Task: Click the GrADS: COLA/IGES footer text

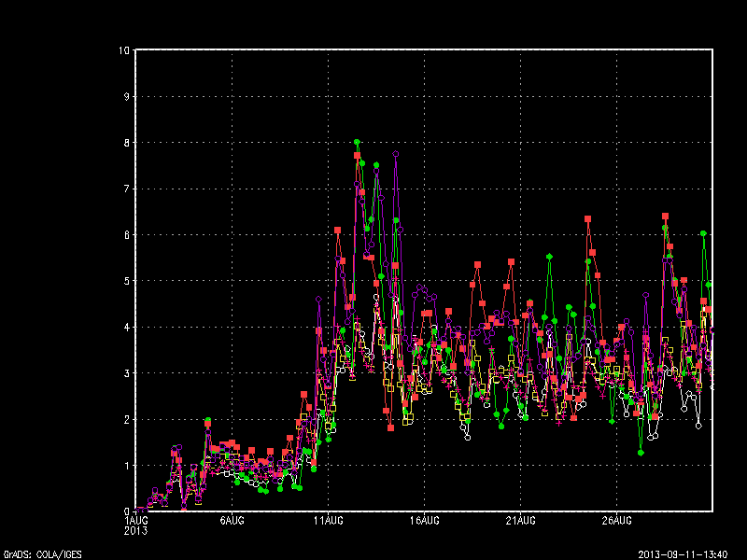Action: [x=42, y=554]
